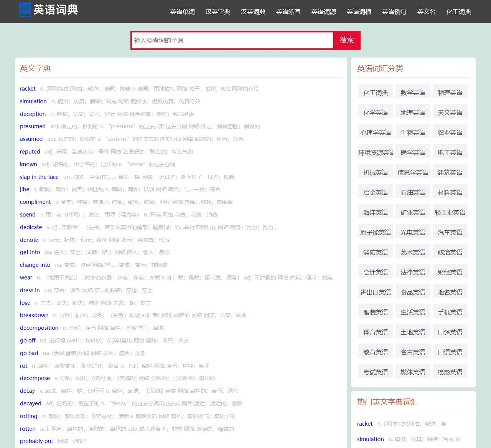Open the 英文名 navigation item

click(x=426, y=12)
